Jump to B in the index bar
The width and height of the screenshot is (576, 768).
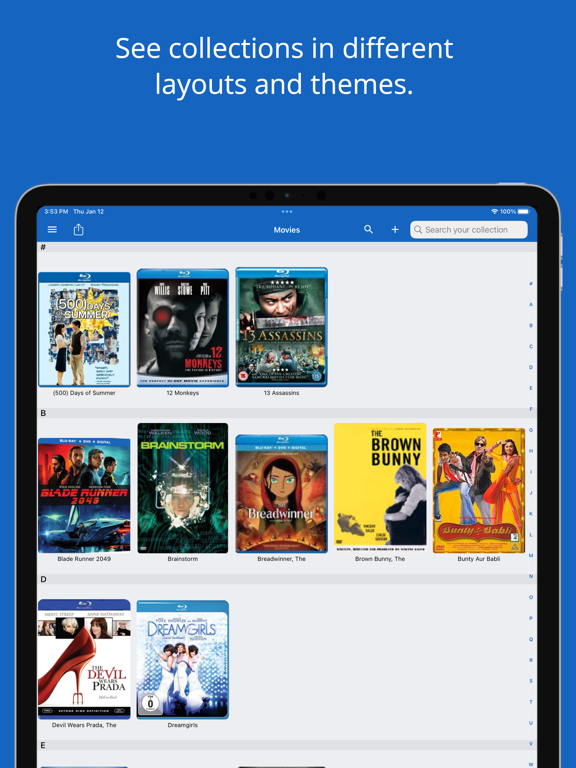[531, 325]
